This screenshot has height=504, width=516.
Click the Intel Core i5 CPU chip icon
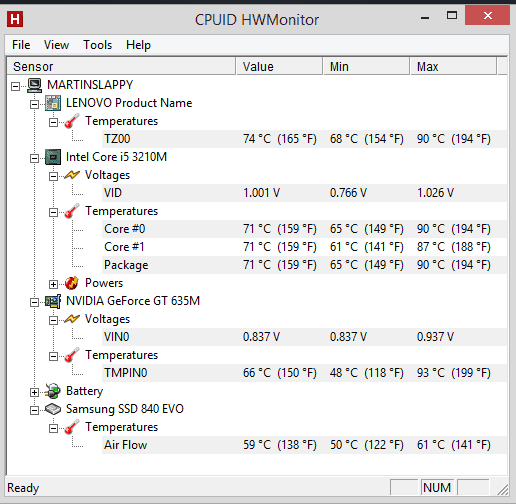[53, 157]
